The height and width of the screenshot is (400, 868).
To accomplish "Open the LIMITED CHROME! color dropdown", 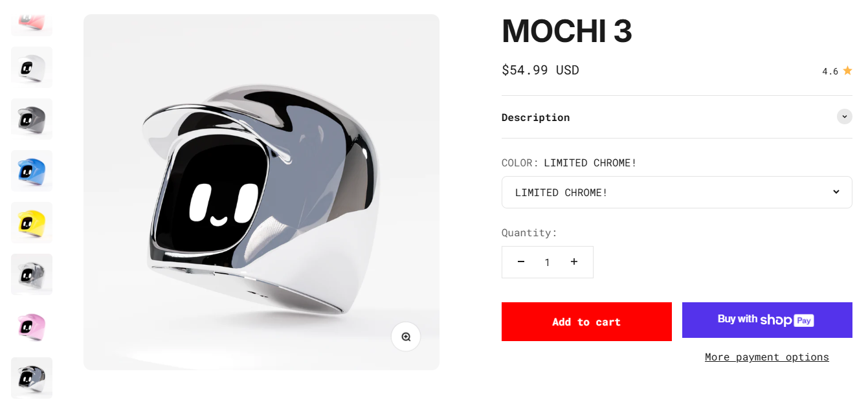I will (x=676, y=192).
